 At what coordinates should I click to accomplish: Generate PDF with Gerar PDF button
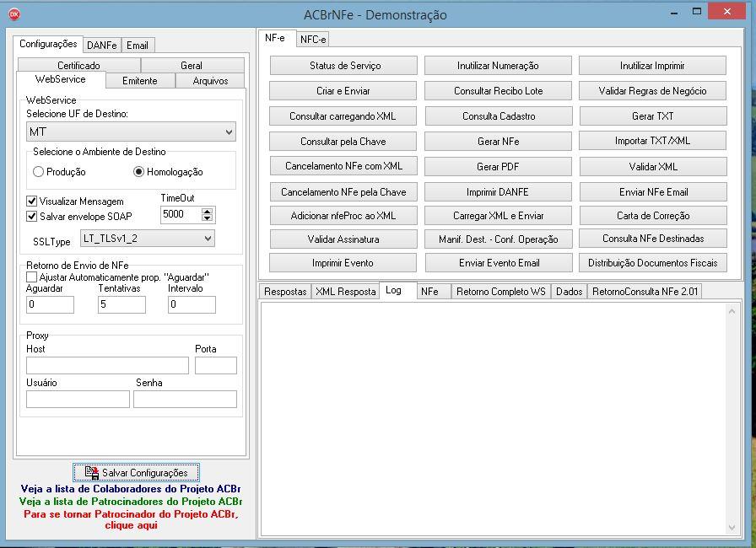click(x=498, y=167)
